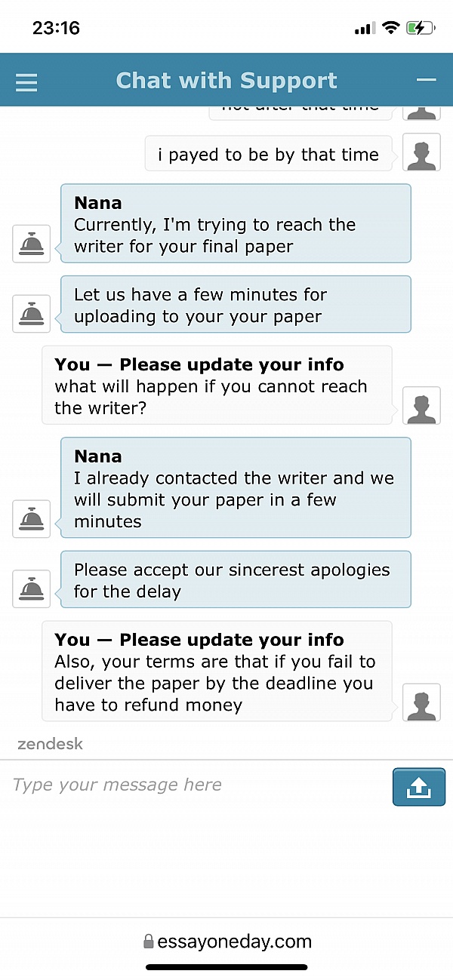The image size is (453, 980).
Task: Tap the Wi-Fi icon in status bar
Action: 390,29
